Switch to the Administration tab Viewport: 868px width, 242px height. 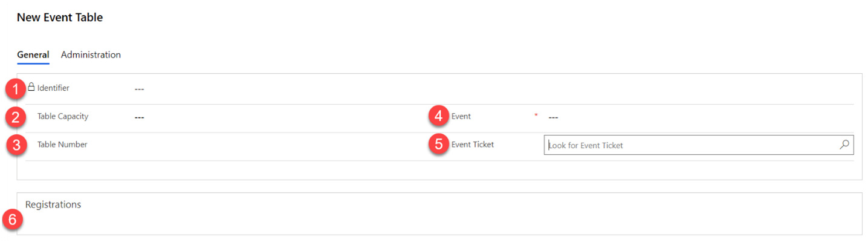tap(91, 54)
